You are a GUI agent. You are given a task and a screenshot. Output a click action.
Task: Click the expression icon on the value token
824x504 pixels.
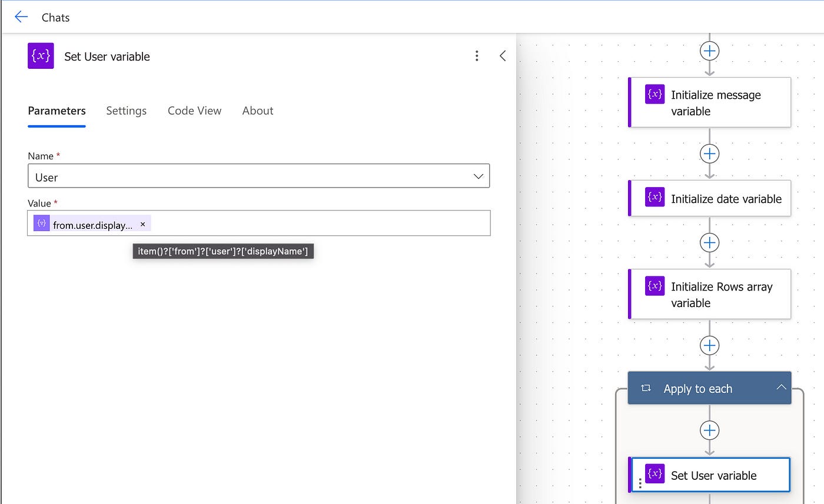point(41,223)
